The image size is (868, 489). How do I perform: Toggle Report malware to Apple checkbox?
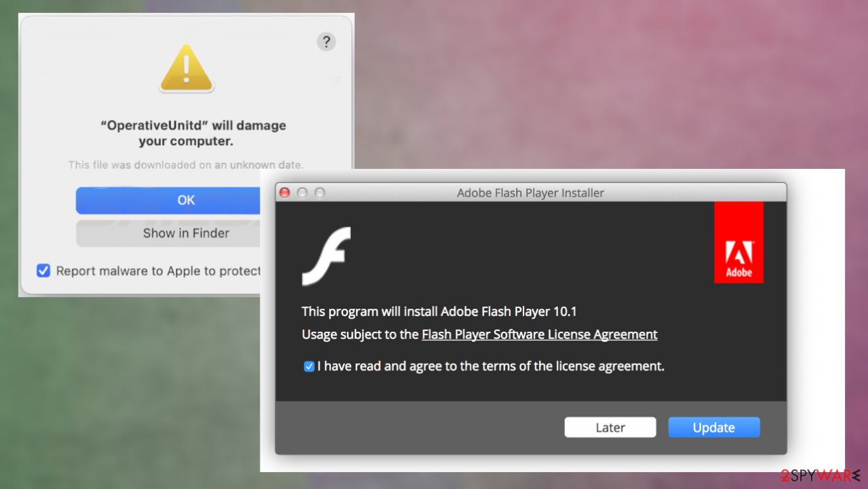click(x=43, y=271)
